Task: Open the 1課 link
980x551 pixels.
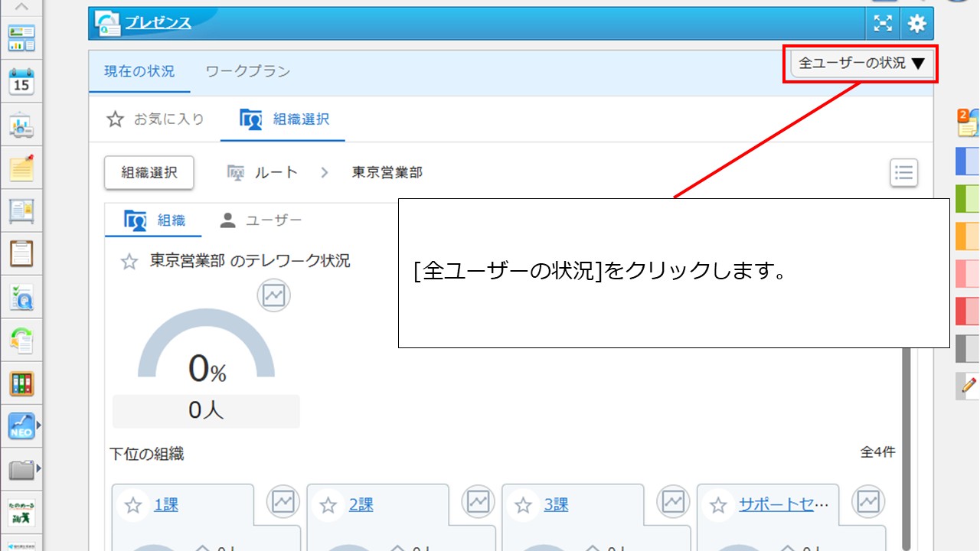Action: point(166,504)
